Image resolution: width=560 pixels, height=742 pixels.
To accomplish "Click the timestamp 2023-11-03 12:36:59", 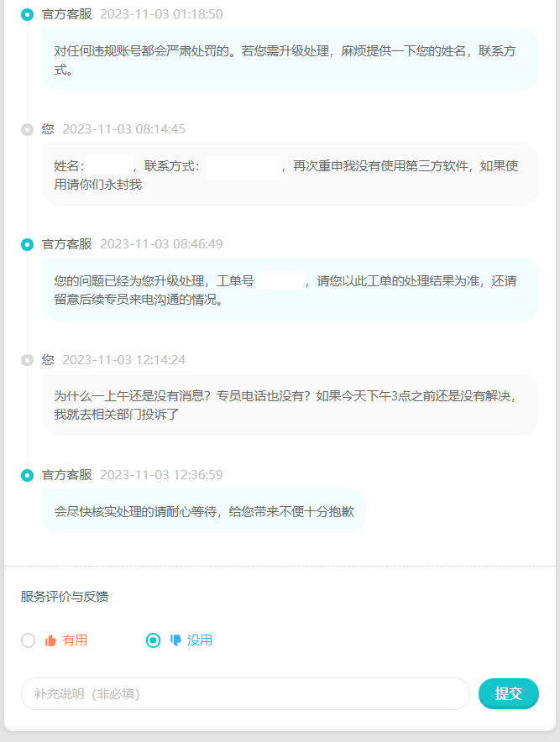I will coord(161,474).
